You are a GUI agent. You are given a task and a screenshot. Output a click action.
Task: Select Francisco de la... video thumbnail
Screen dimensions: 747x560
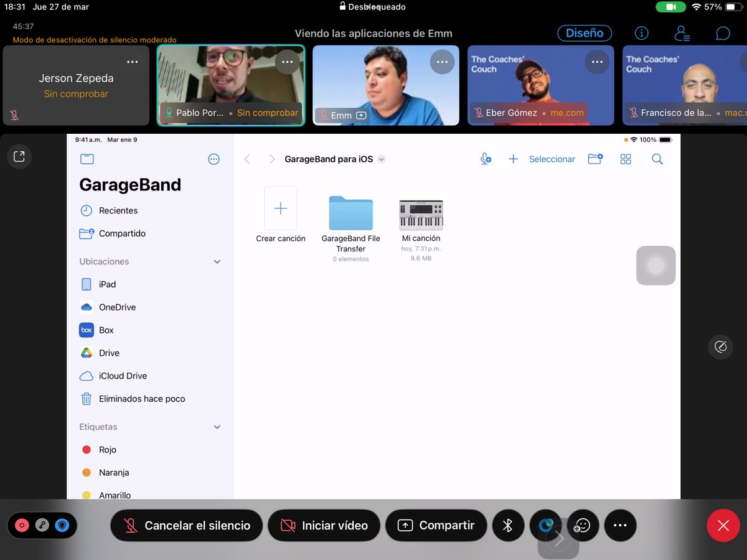pos(685,85)
